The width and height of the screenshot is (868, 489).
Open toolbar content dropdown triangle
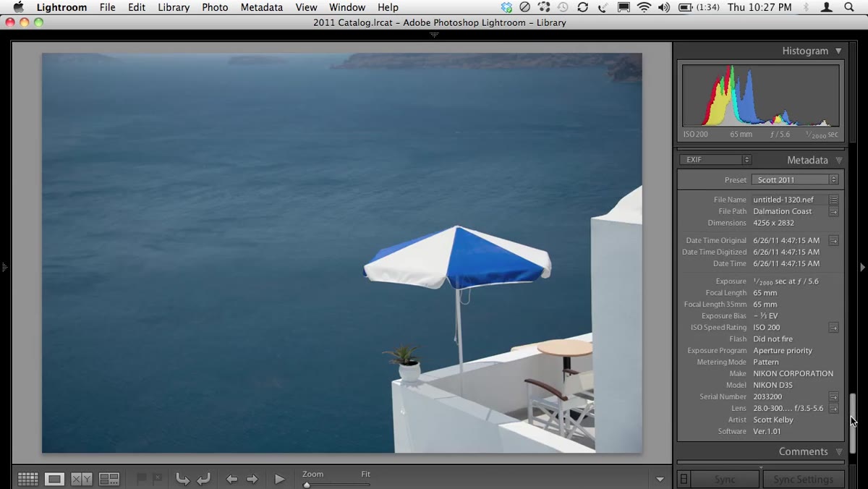click(660, 479)
